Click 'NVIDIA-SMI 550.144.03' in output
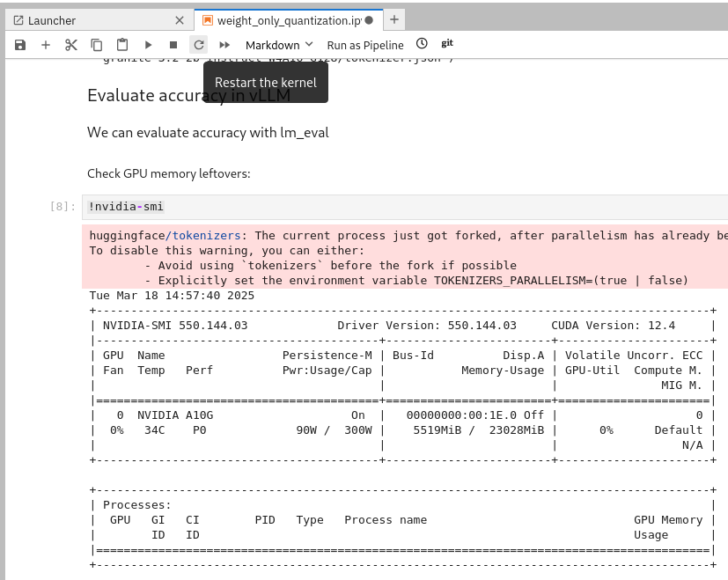Image resolution: width=728 pixels, height=580 pixels. click(x=175, y=325)
